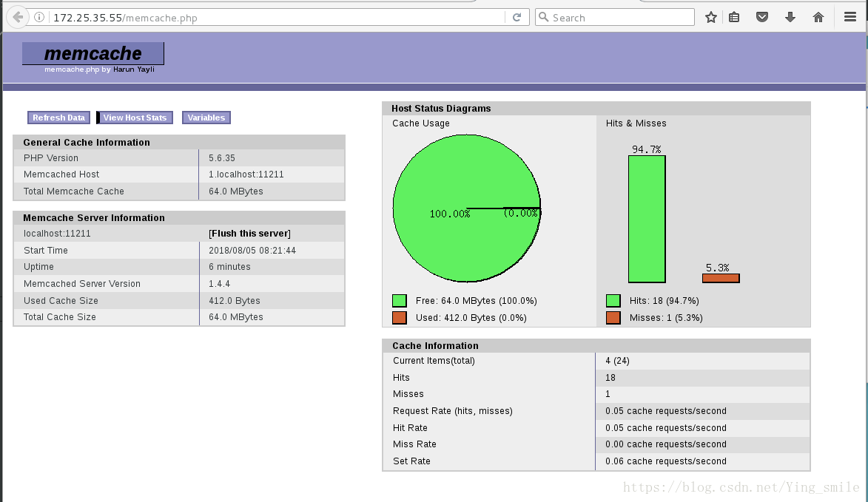Viewport: 868px width, 502px height.
Task: Click the Flush this server link
Action: 249,234
